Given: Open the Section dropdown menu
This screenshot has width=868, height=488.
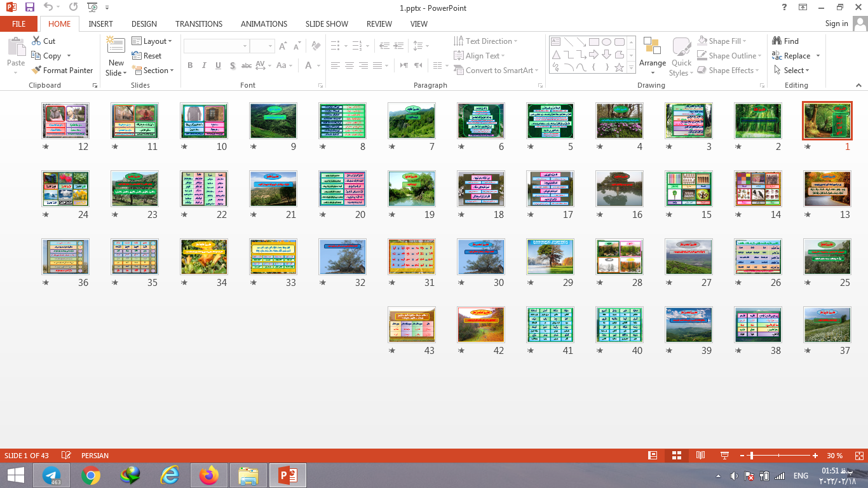Looking at the screenshot, I should pos(154,71).
